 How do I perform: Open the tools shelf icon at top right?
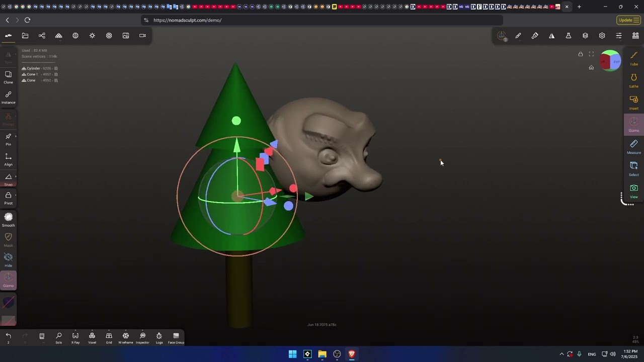click(635, 36)
